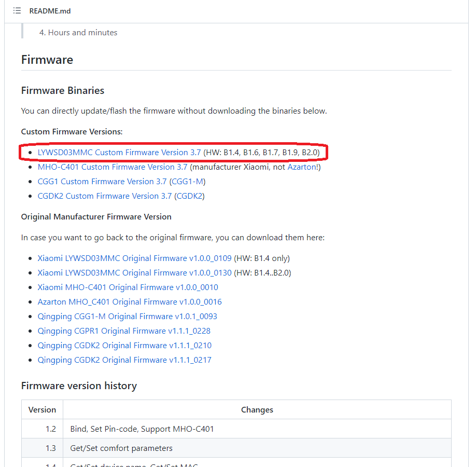This screenshot has width=476, height=467.
Task: Open Qingping CGDK2 Original Firmware v1.1.1_0217
Action: click(x=124, y=360)
